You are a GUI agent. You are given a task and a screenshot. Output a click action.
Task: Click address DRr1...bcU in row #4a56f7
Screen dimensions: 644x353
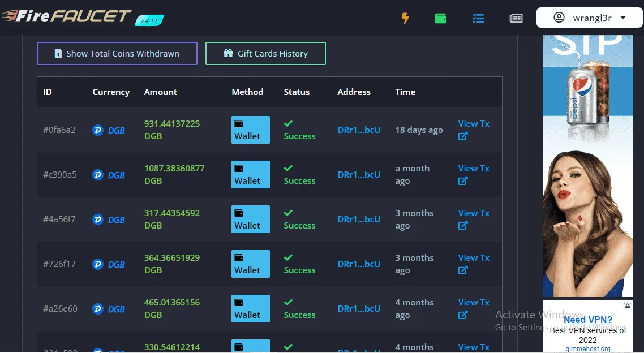pyautogui.click(x=359, y=219)
